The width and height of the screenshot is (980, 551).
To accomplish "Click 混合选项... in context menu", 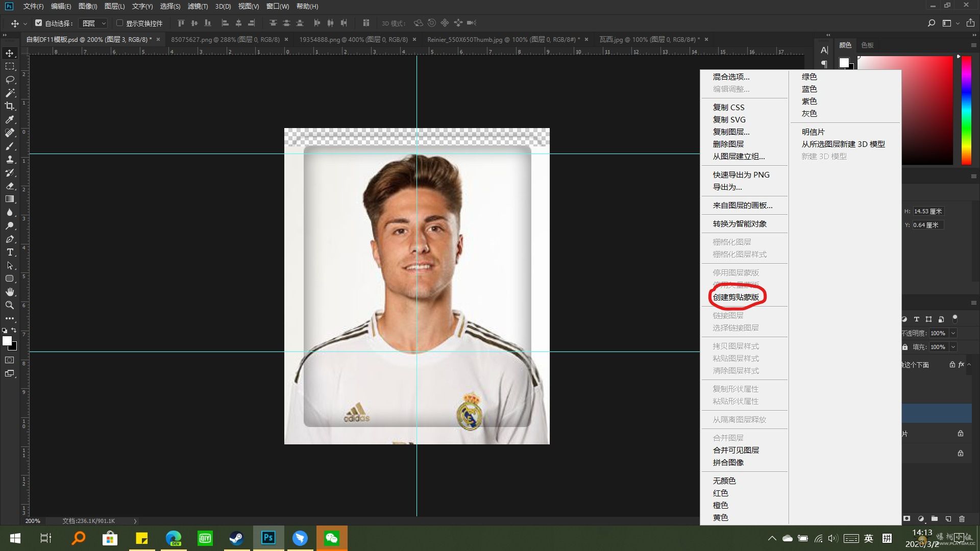I will point(731,77).
